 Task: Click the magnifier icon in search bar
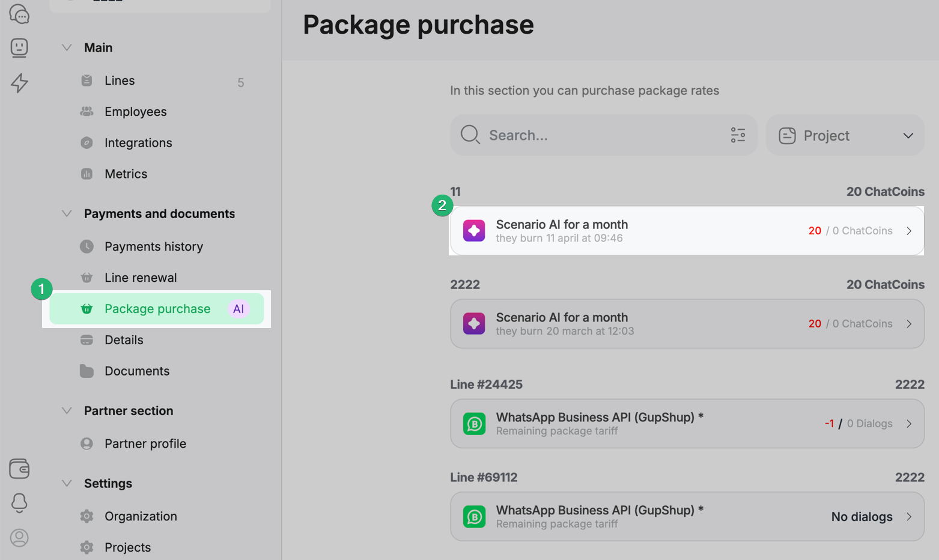470,135
